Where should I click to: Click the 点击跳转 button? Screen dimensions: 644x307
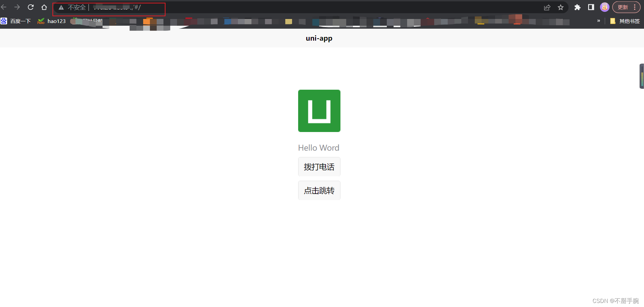click(319, 191)
